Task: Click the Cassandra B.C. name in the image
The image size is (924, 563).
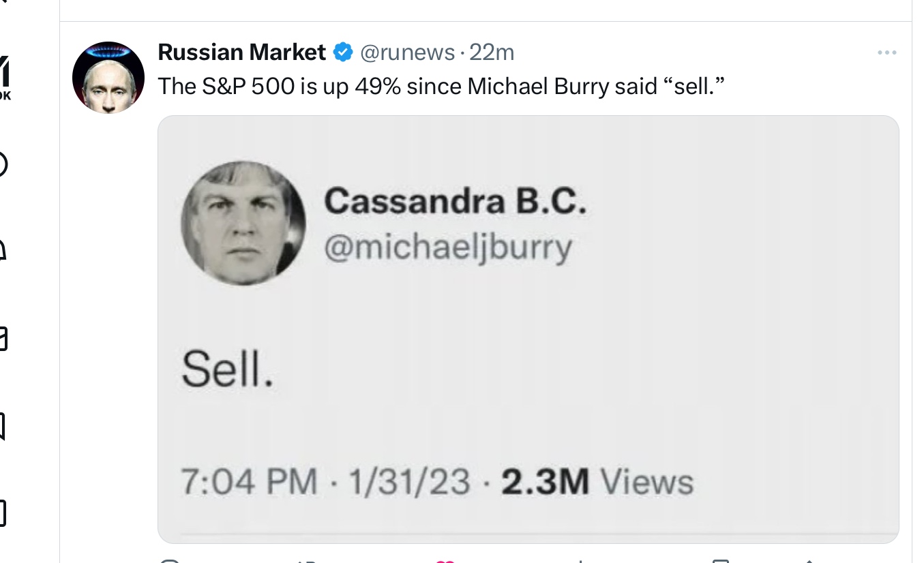Action: click(x=455, y=201)
